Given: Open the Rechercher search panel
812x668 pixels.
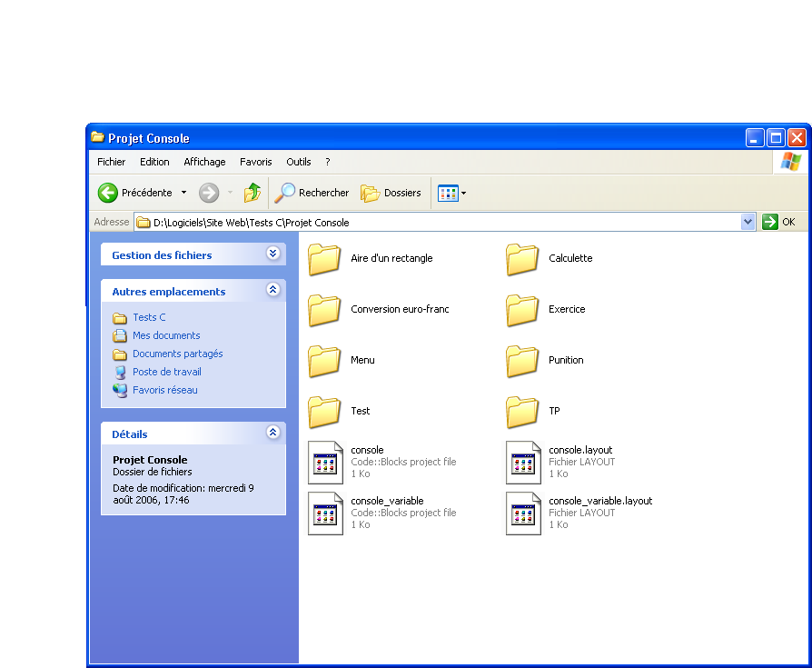Looking at the screenshot, I should click(312, 192).
